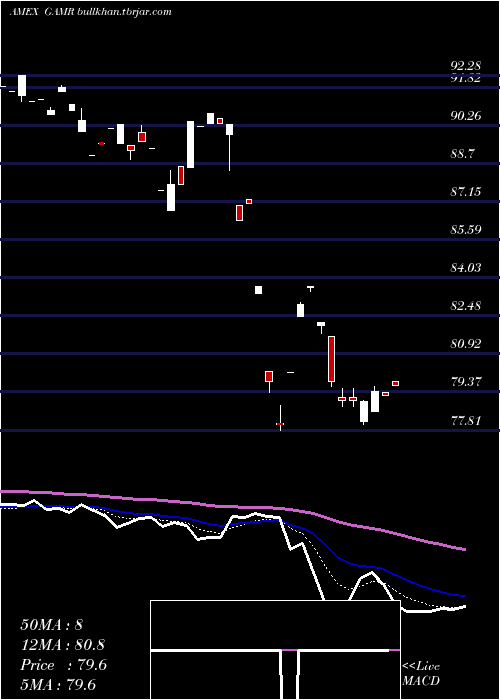Click the 79.37 price level label

coord(466,382)
